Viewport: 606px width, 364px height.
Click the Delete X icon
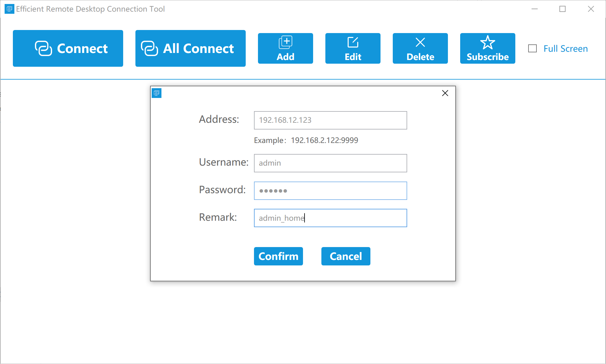420,42
